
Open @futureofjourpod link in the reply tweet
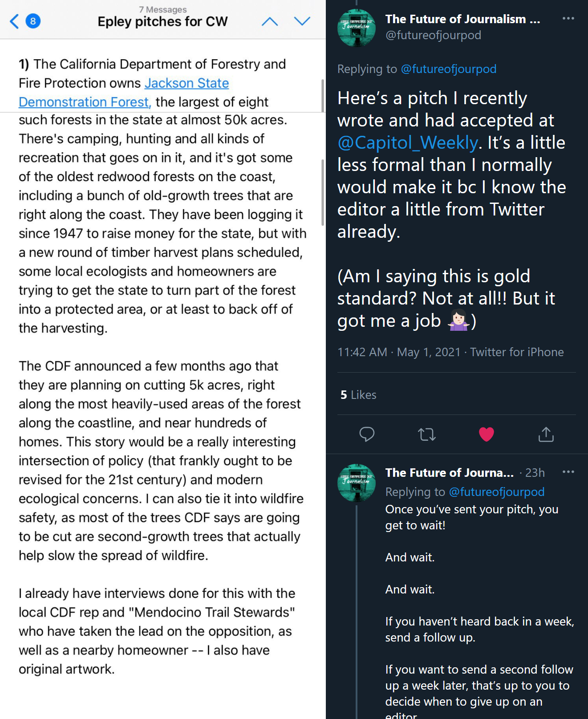[x=496, y=492]
